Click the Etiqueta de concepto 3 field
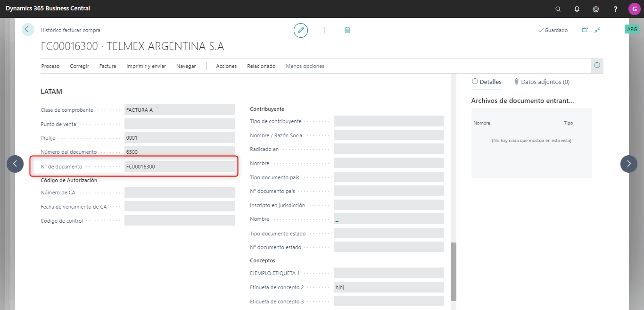Viewport: 644px width, 310px height. [x=389, y=302]
